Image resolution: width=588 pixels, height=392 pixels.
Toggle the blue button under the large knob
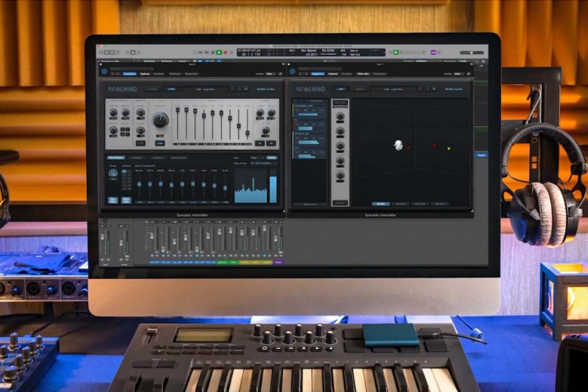pos(160,143)
